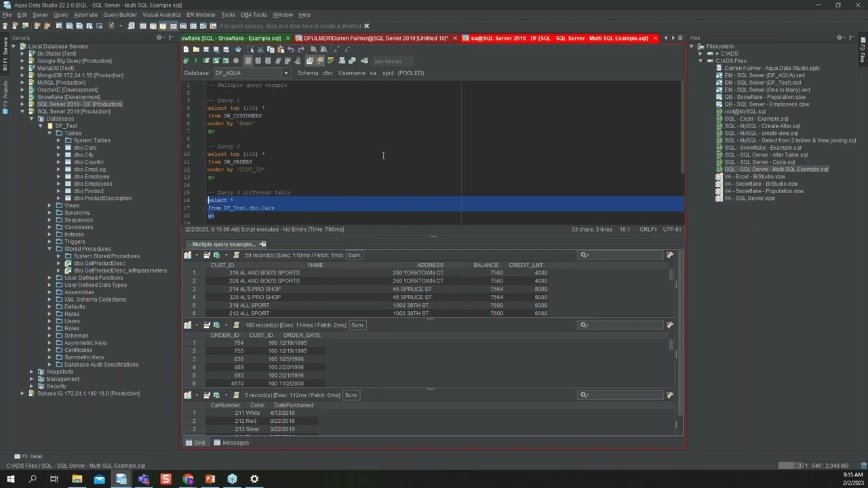Close the quick access shortcut bar X
Image resolution: width=868 pixels, height=488 pixels.
(367, 26)
